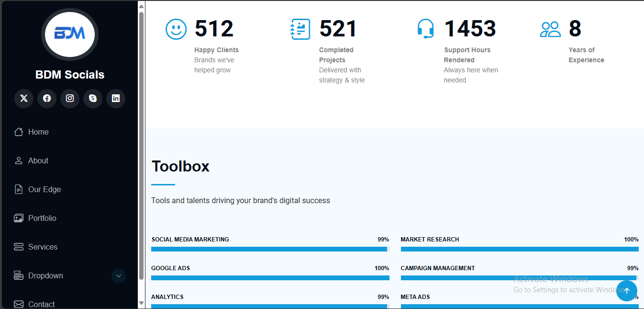Expand the Dropdown menu chevron
Screen dimensions: 644x309
tap(119, 276)
